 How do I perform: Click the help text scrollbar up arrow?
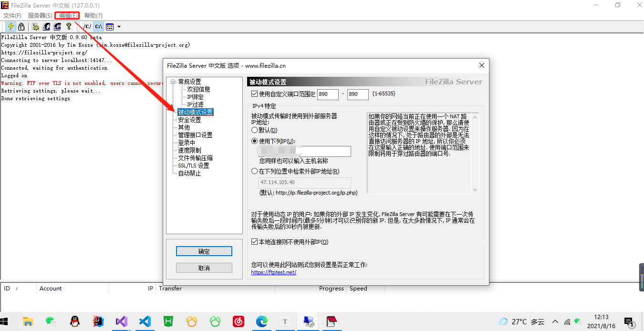coord(475,117)
